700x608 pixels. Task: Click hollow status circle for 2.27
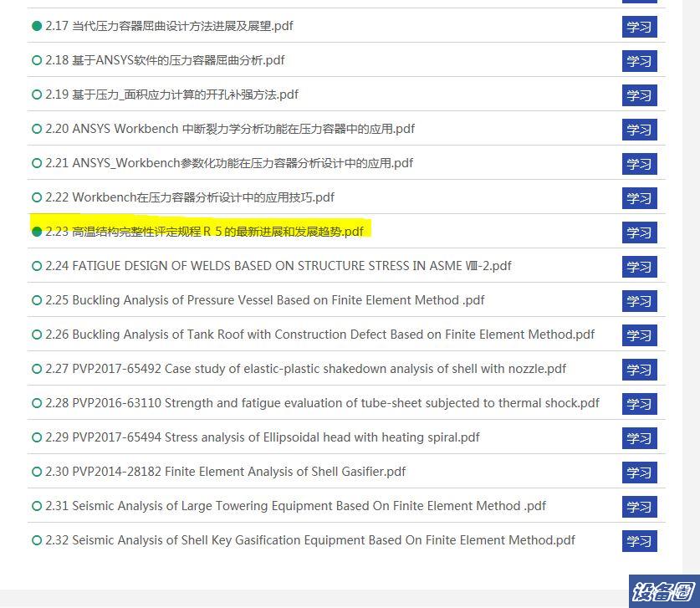(37, 369)
